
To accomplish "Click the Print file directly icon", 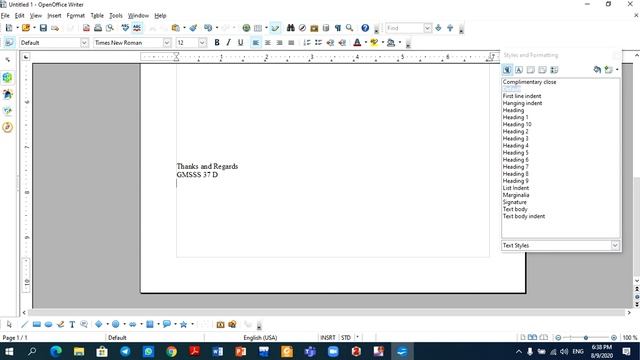I will coord(98,28).
